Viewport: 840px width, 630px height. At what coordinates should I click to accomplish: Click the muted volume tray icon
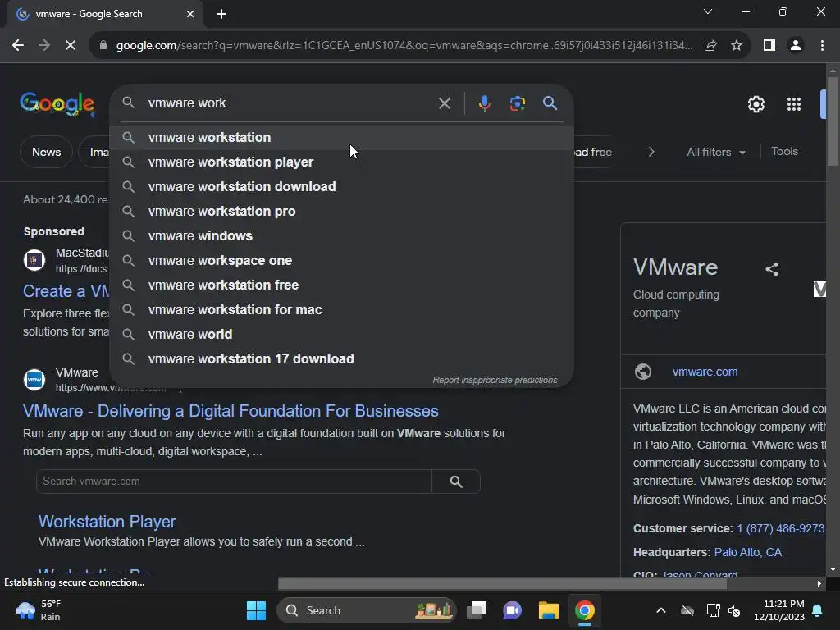tap(734, 610)
